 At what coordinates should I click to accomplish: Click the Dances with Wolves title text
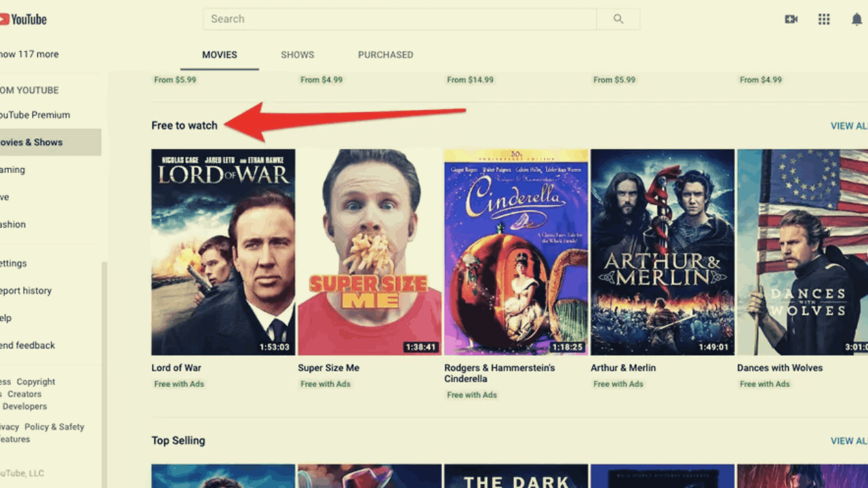pyautogui.click(x=780, y=368)
